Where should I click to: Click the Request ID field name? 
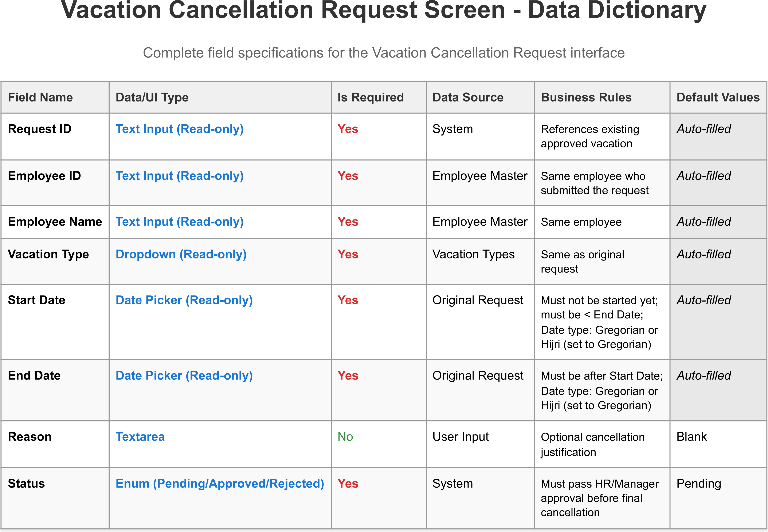click(39, 129)
